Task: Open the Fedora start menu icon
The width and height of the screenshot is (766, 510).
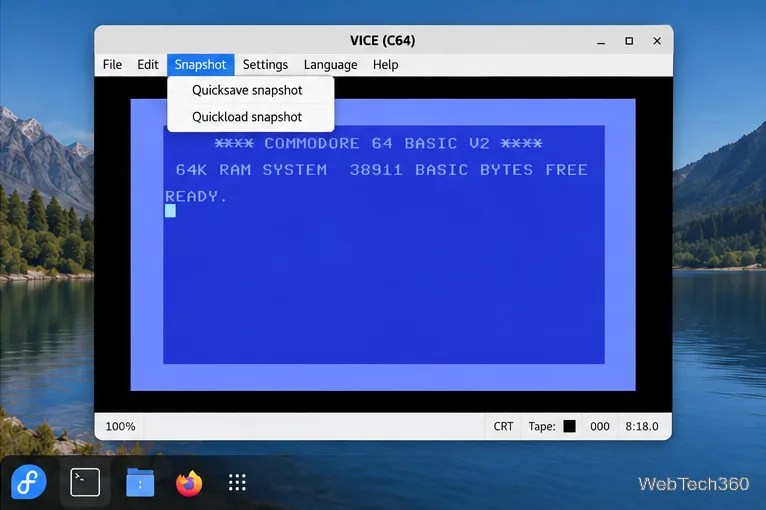Action: click(x=29, y=482)
